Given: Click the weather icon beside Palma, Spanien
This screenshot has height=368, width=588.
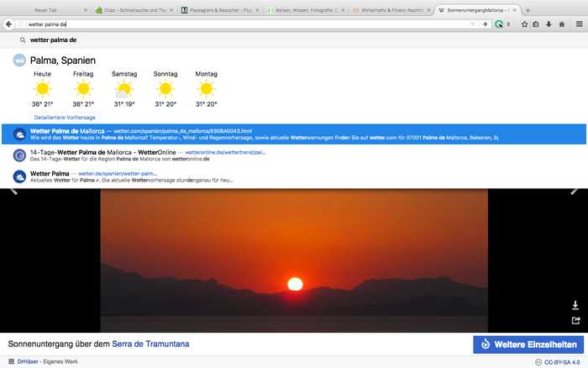Looking at the screenshot, I should [x=19, y=60].
